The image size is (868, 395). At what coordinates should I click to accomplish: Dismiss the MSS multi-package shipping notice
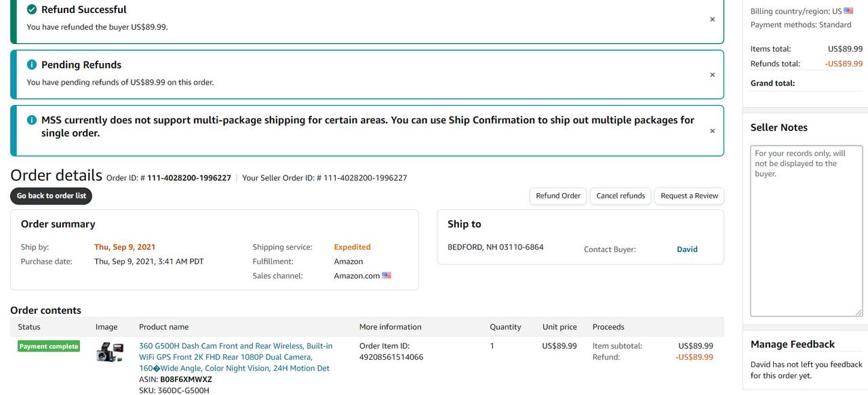712,131
